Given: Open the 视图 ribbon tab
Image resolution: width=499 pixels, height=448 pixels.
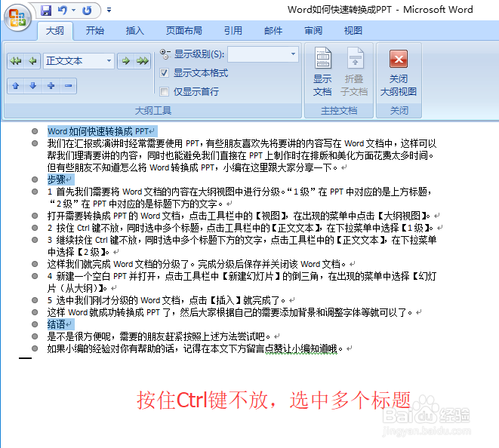Looking at the screenshot, I should click(x=353, y=30).
